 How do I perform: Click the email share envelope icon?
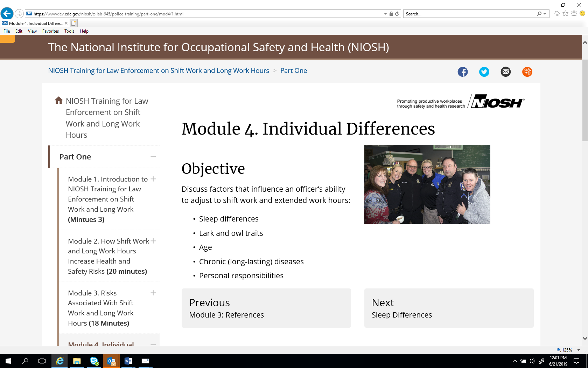[505, 72]
